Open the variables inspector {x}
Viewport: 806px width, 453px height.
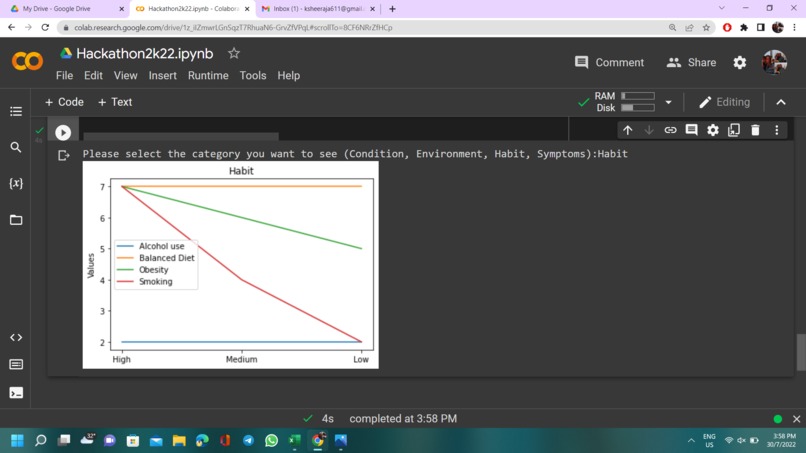click(16, 184)
